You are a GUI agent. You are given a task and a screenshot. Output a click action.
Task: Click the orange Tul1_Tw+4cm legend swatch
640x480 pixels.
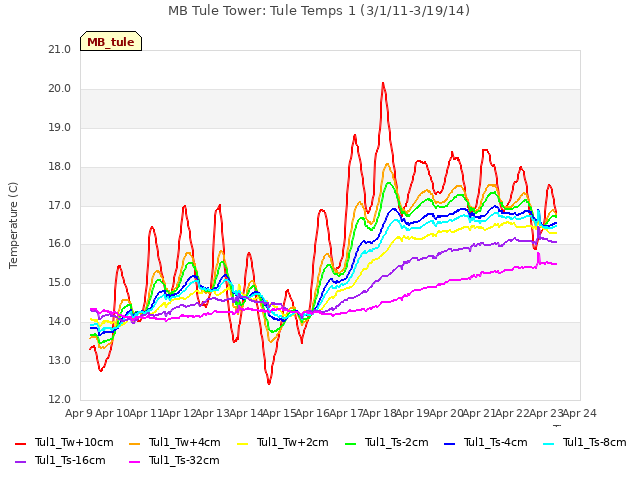[134, 443]
